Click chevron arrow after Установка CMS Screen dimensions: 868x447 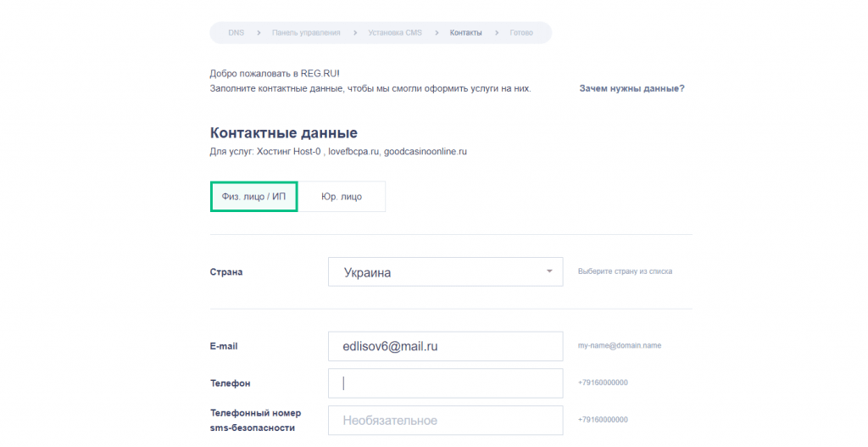[x=437, y=33]
